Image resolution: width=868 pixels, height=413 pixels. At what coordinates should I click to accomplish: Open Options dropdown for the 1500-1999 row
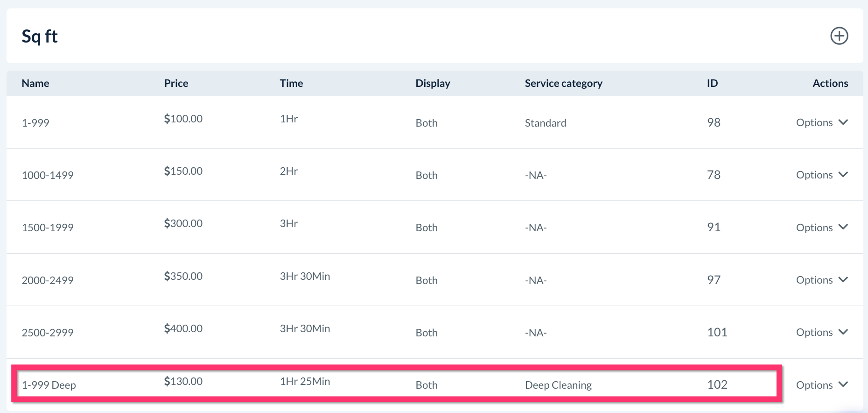[x=821, y=228]
